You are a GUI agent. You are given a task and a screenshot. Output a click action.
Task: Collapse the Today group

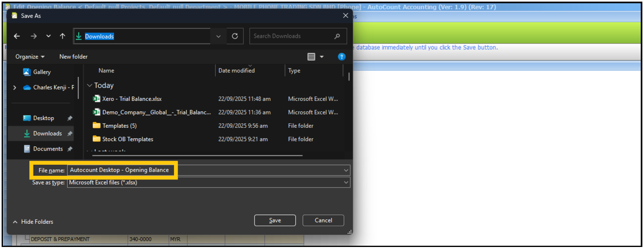(x=90, y=85)
